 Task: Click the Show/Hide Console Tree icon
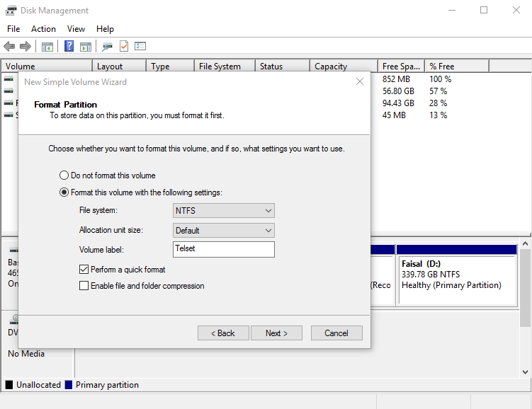(47, 47)
